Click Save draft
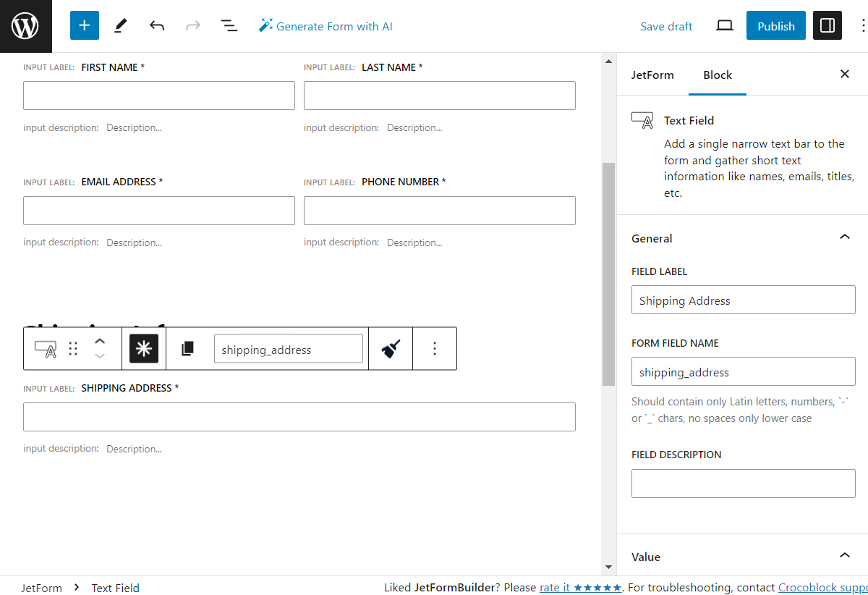Screen dimensions: 868x595 pos(666,26)
